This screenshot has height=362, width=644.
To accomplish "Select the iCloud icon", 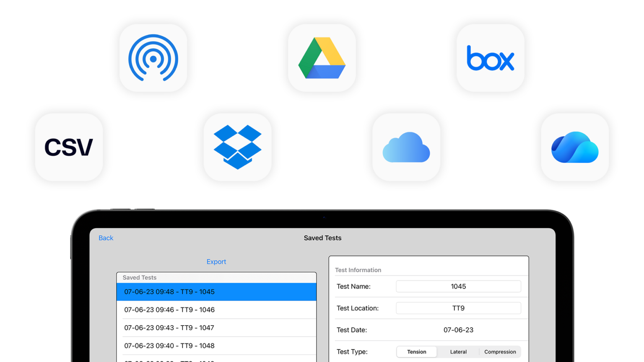I will pyautogui.click(x=406, y=147).
